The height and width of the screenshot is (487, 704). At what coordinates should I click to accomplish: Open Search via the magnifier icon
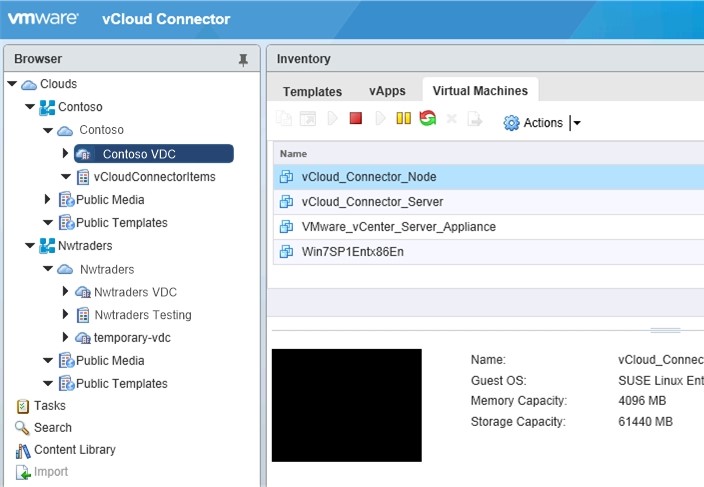tap(22, 428)
